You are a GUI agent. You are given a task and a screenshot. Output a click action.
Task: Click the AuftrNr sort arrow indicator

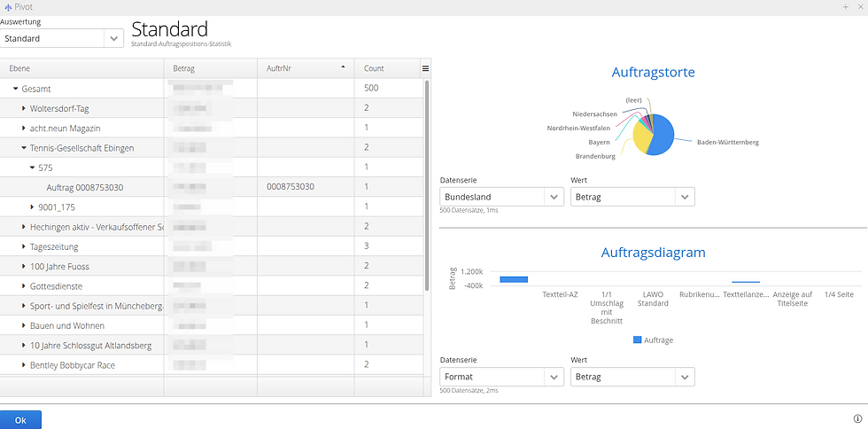point(343,68)
